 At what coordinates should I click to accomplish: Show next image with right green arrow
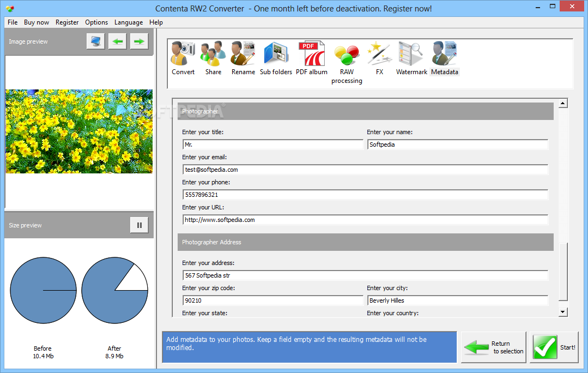click(x=139, y=41)
